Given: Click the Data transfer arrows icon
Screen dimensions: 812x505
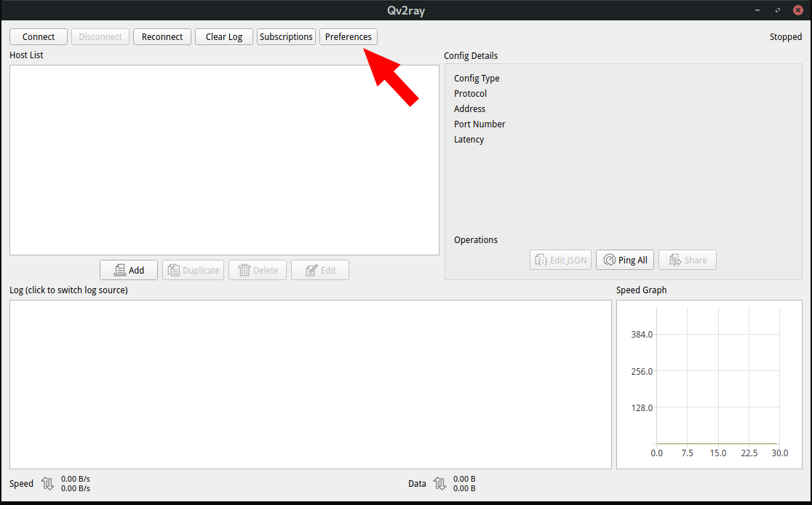Looking at the screenshot, I should click(x=439, y=484).
